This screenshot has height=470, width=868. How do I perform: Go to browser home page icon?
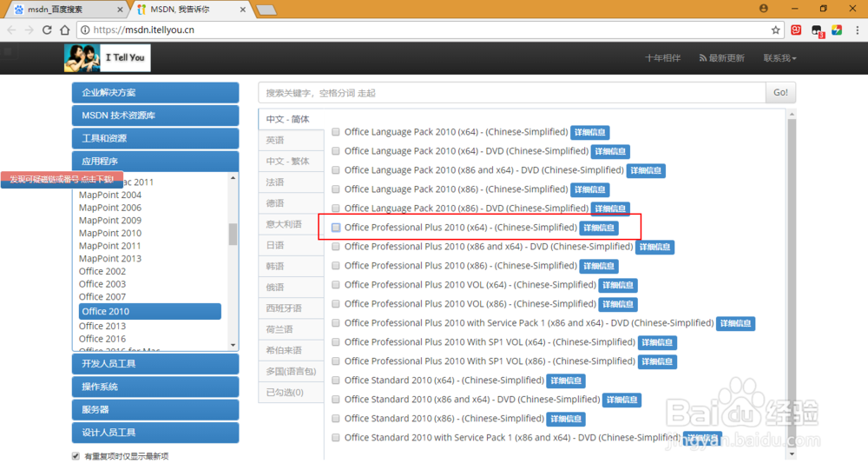click(65, 30)
